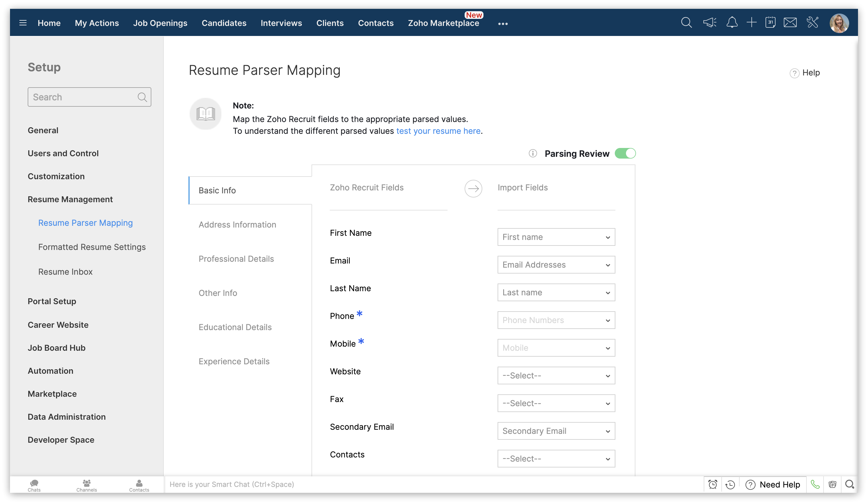
Task: Switch to the Address Information tab
Action: 237,225
